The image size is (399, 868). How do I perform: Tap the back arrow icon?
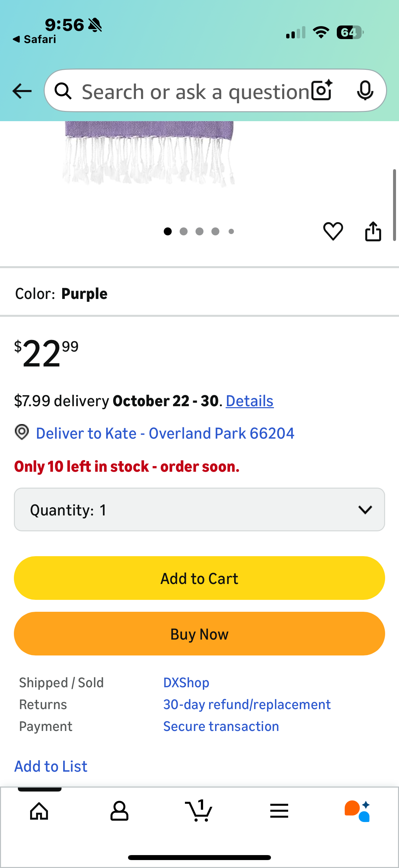tap(22, 91)
